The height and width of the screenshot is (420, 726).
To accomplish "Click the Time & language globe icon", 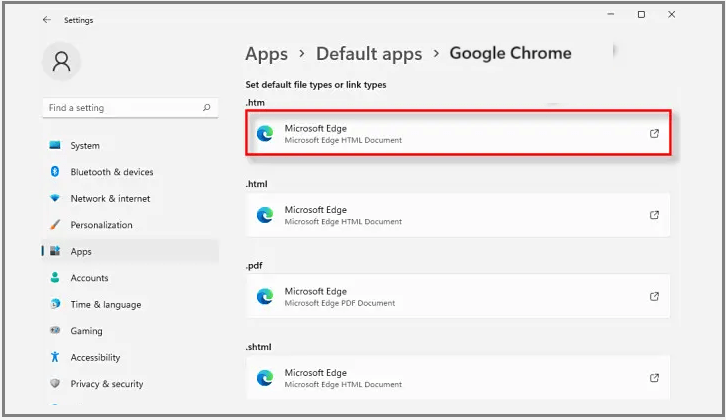I will (55, 304).
